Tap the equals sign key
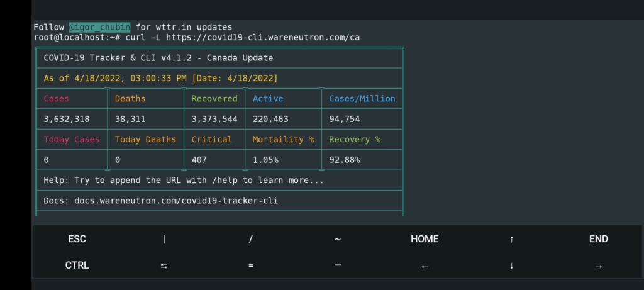The width and height of the screenshot is (644, 290). [x=250, y=265]
